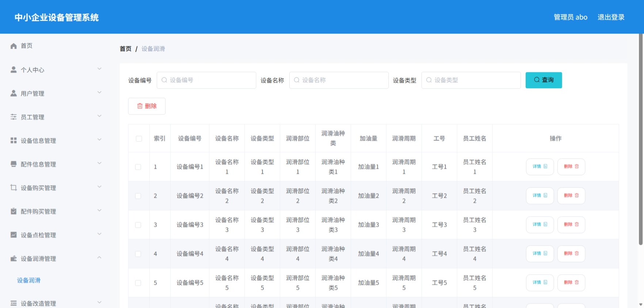Click the 设备类型 search input field
644x308 pixels.
pos(471,80)
